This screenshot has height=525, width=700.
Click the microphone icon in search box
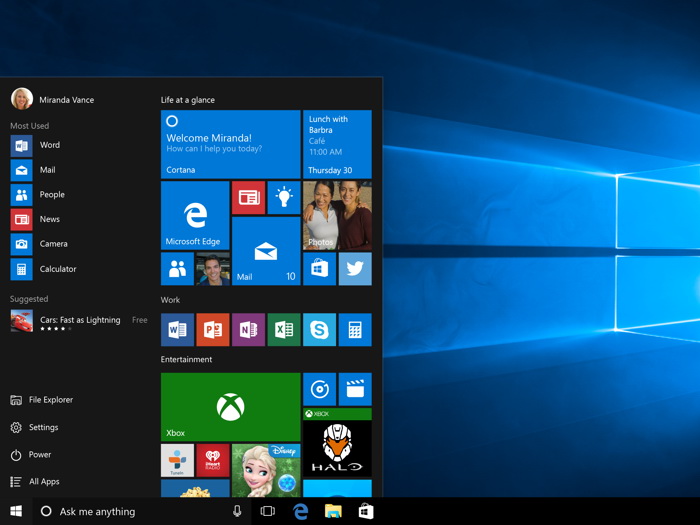point(237,511)
